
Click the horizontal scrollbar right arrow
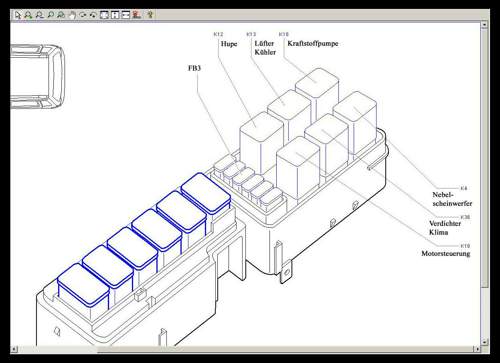[477, 349]
